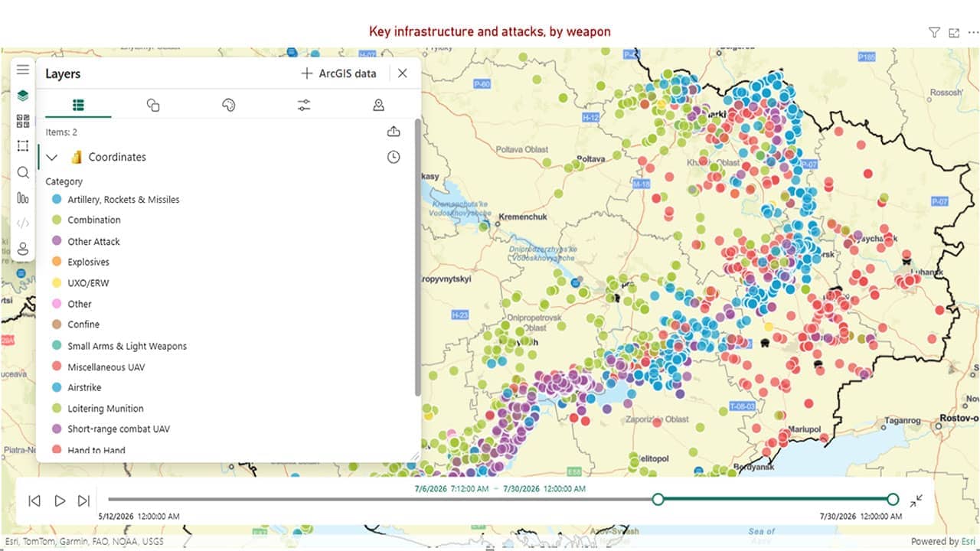Screen dimensions: 980x551
Task: Click the embed code icon in sidebar
Action: (x=23, y=223)
